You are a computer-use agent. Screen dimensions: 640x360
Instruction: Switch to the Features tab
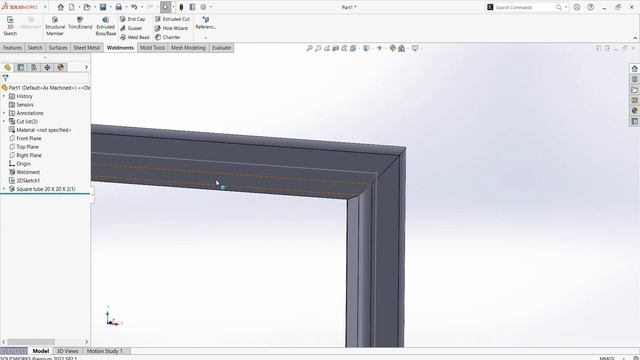pos(12,48)
